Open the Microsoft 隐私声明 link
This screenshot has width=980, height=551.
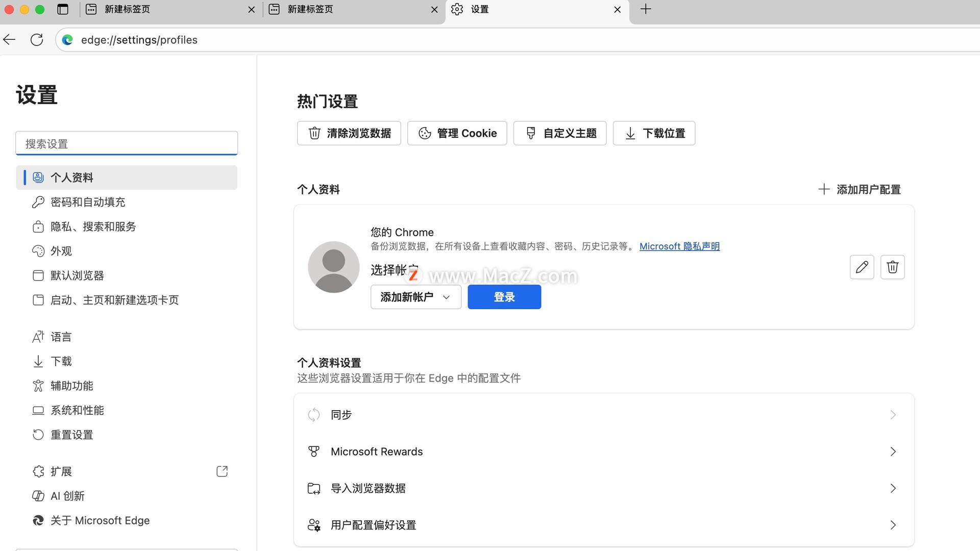click(679, 246)
